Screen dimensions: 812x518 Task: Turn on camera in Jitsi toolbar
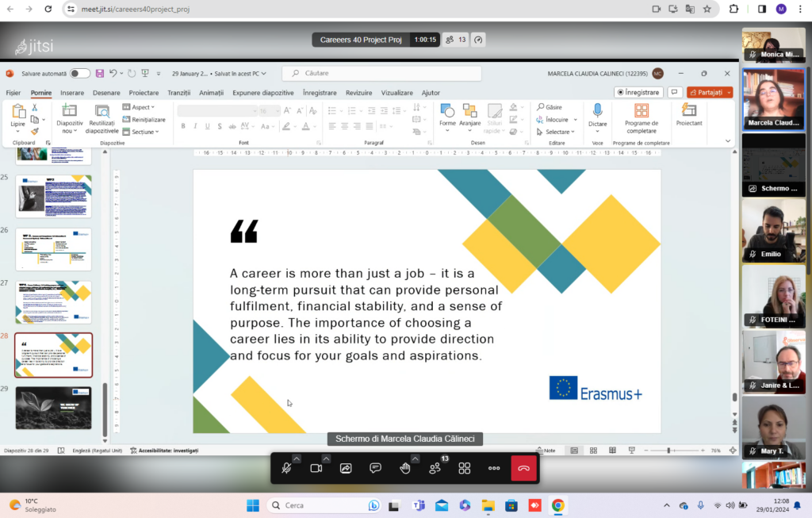tap(316, 468)
